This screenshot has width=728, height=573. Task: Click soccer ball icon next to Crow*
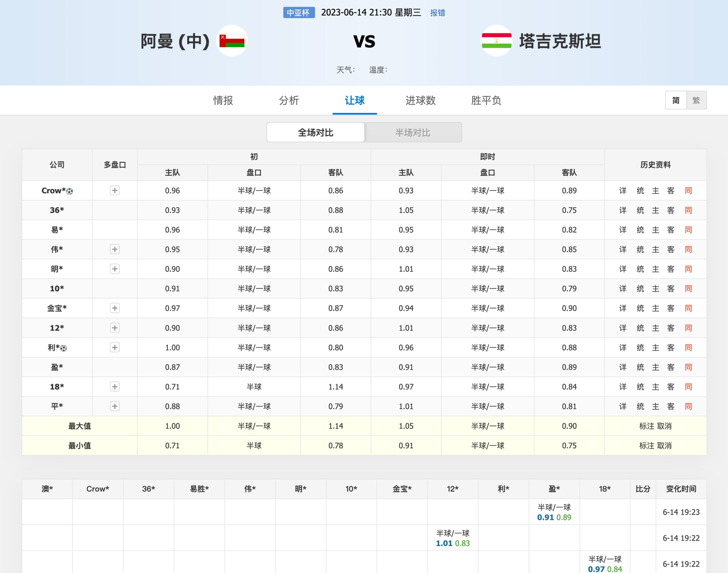(x=70, y=191)
